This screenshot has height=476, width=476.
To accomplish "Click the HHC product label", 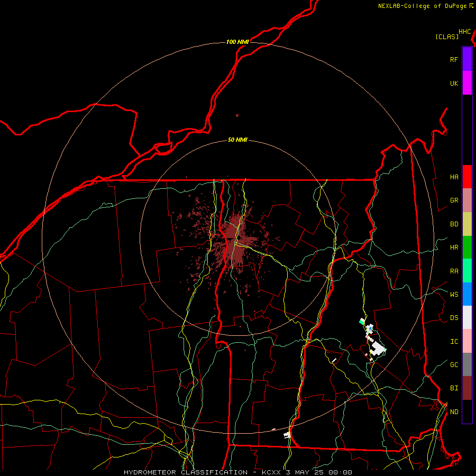I will pyautogui.click(x=464, y=32).
